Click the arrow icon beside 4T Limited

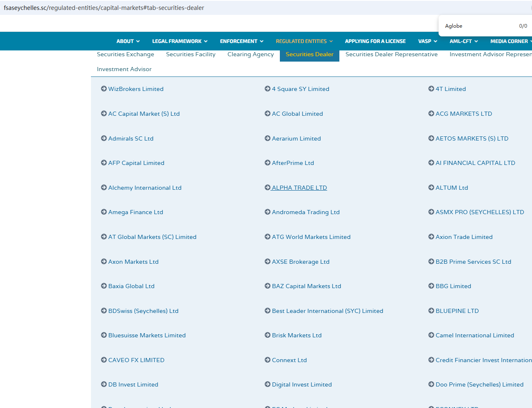point(431,89)
